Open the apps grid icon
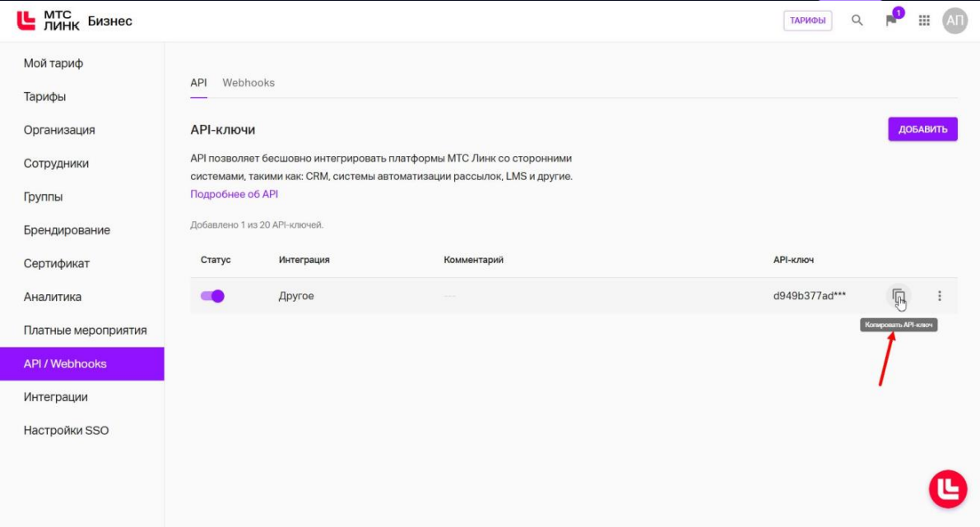Screen dimensions: 980x527 click(924, 21)
